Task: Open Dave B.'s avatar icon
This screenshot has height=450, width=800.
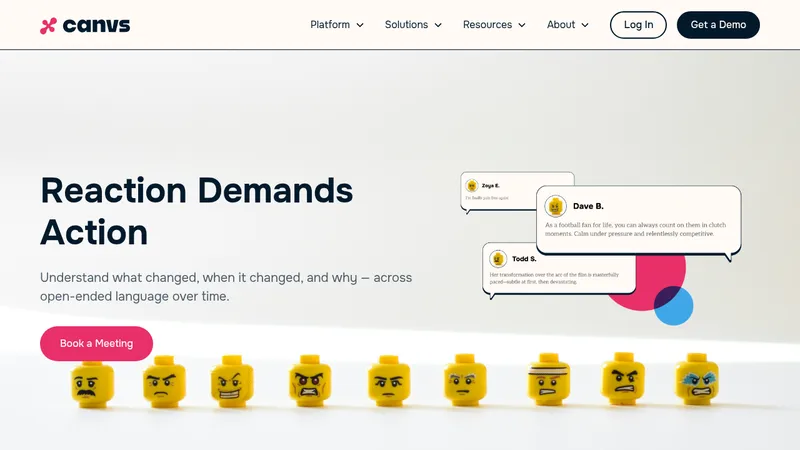Action: click(555, 206)
